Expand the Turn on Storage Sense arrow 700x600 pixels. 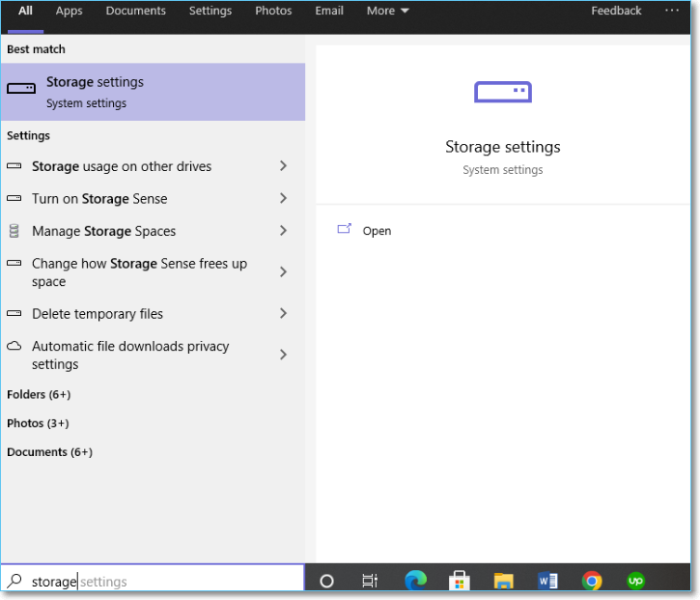tap(283, 198)
